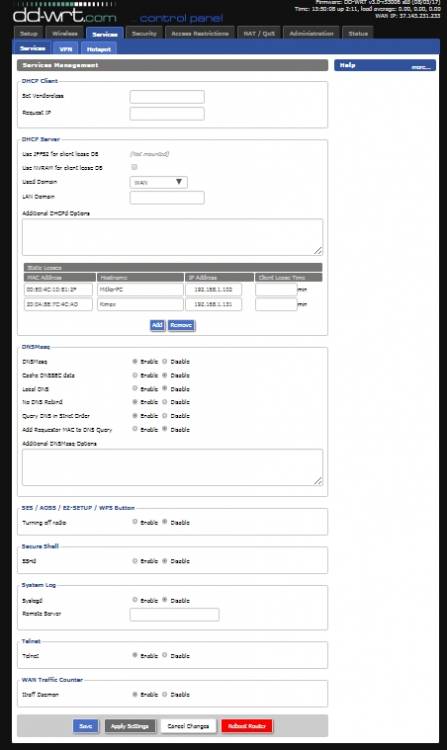The height and width of the screenshot is (750, 447).
Task: Open the Administration tab
Action: point(311,33)
